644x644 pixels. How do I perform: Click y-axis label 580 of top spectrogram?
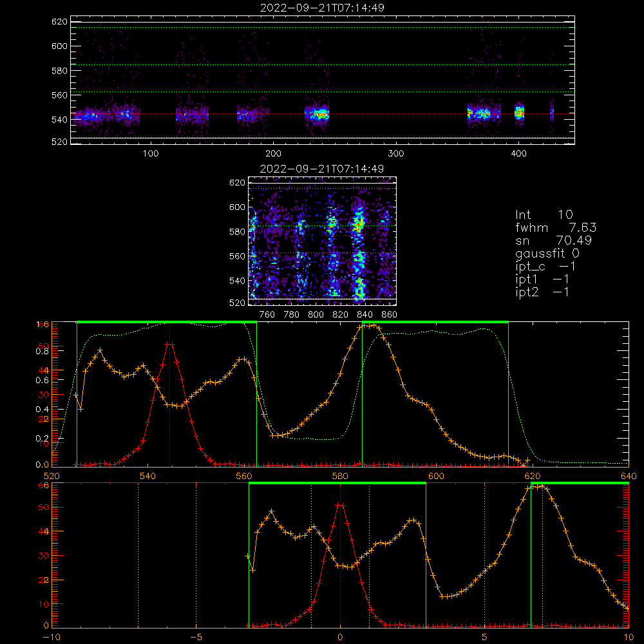click(x=59, y=71)
